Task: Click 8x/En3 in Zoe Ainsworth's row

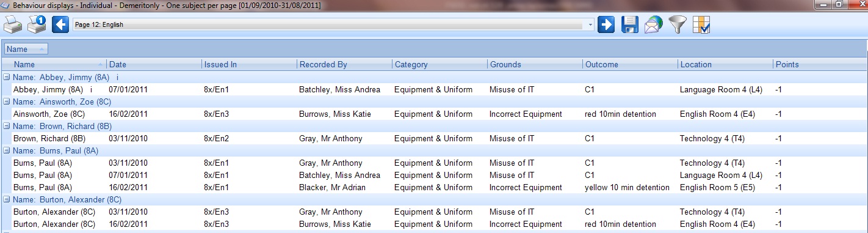Action: [x=216, y=114]
